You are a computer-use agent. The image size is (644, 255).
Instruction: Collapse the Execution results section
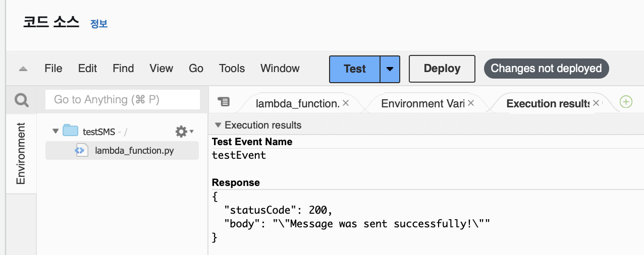coord(218,125)
